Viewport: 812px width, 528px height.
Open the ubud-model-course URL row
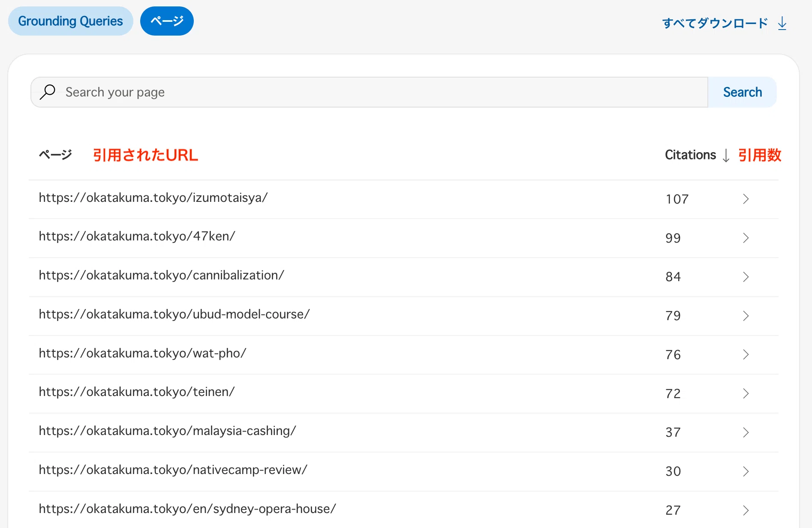point(403,316)
